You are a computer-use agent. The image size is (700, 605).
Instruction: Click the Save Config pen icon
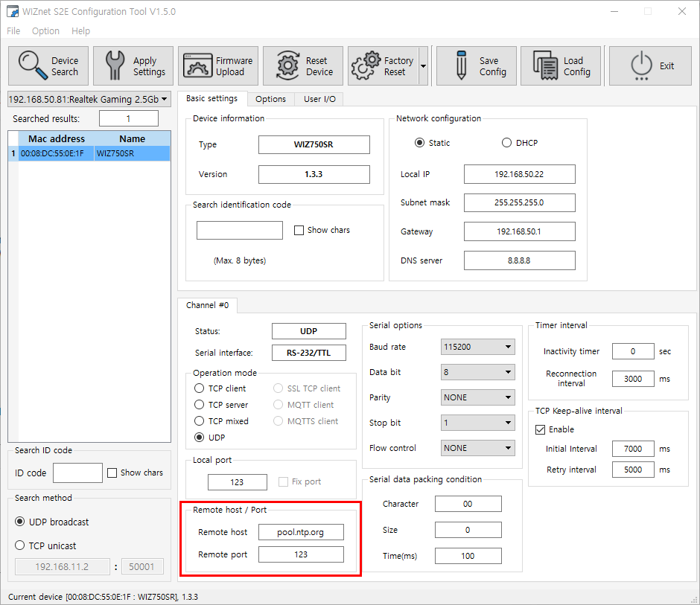[462, 65]
